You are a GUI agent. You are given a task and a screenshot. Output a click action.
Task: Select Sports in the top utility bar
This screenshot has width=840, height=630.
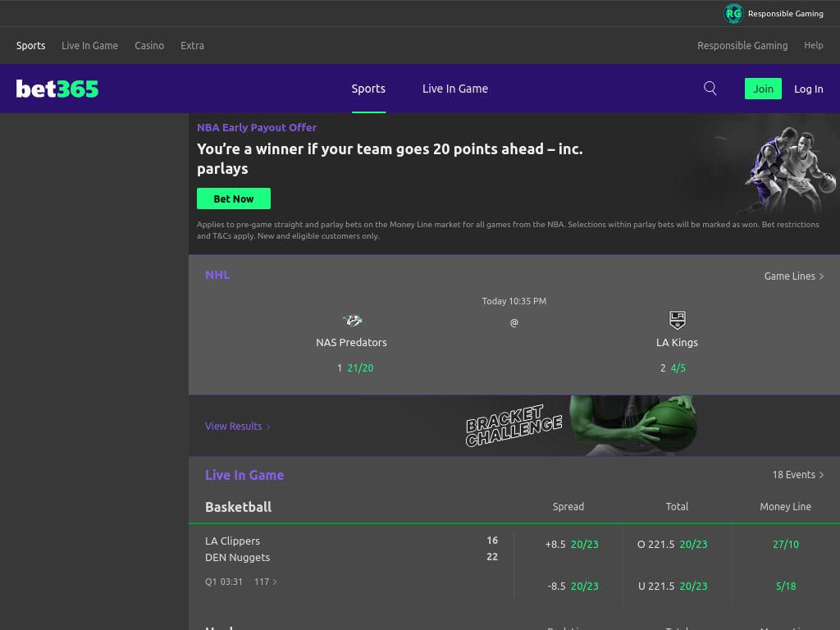(x=30, y=46)
